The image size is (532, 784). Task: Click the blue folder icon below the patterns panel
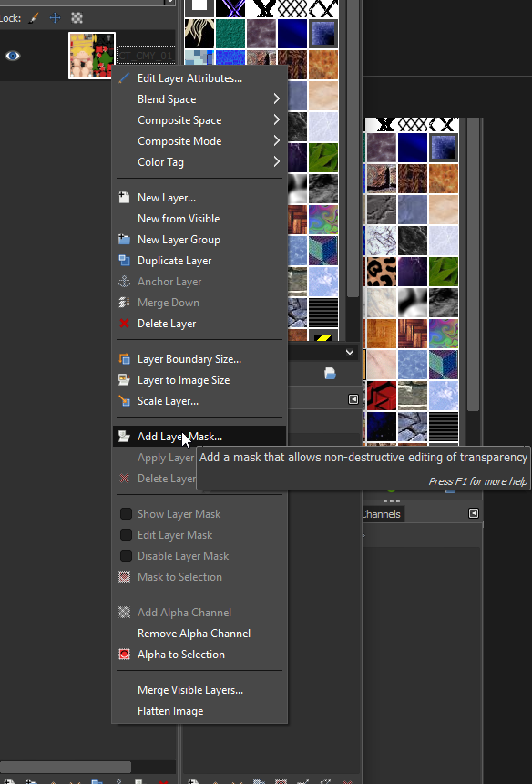(x=330, y=374)
